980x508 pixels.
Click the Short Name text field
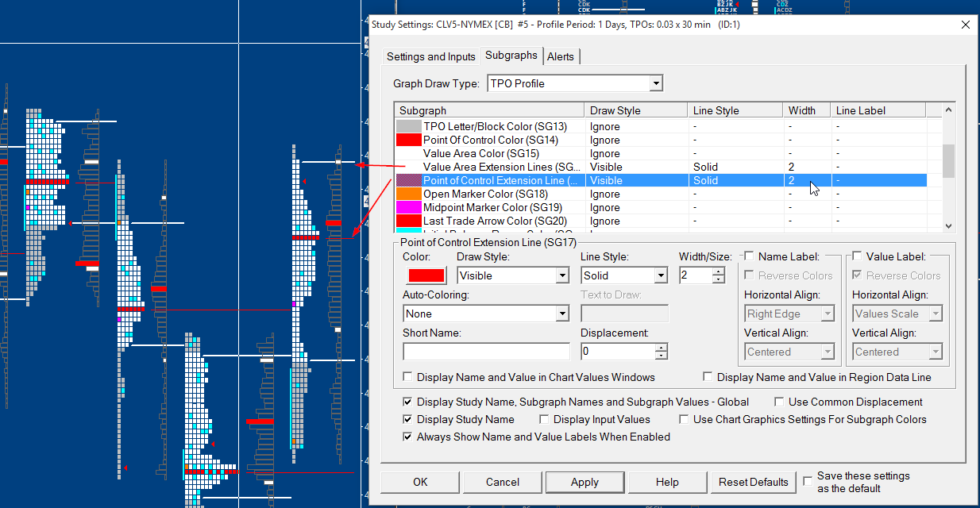point(486,352)
